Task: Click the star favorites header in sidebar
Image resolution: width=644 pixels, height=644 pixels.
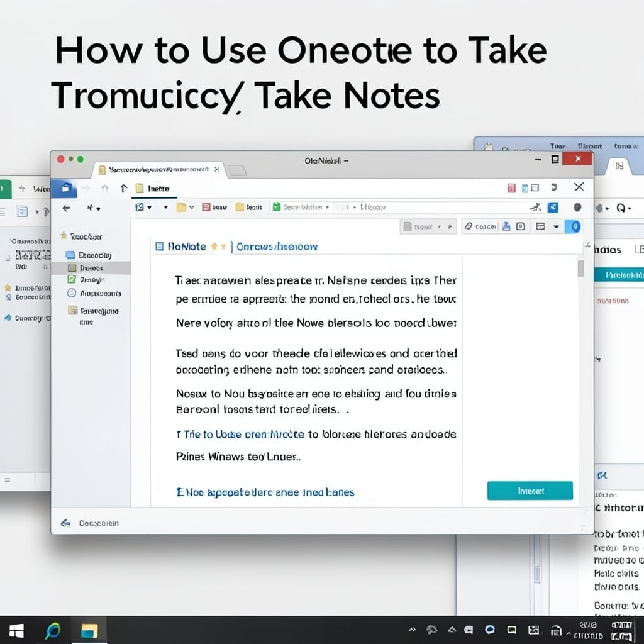Action: pyautogui.click(x=81, y=236)
